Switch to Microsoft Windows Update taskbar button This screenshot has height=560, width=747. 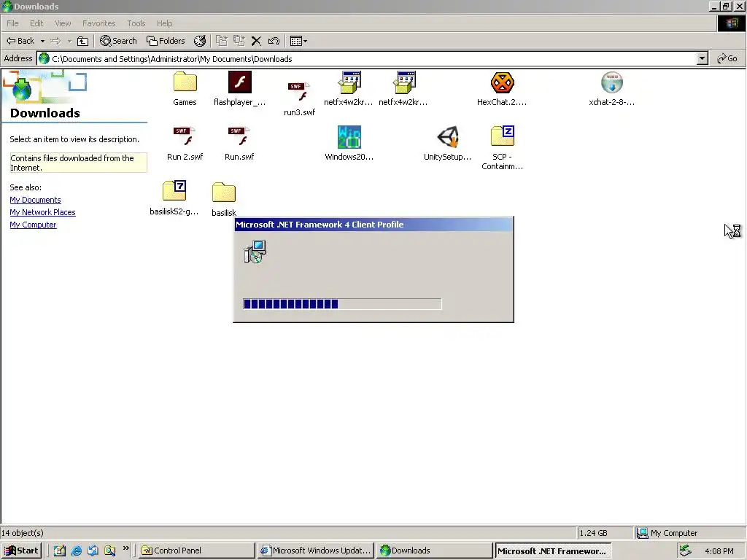[315, 551]
